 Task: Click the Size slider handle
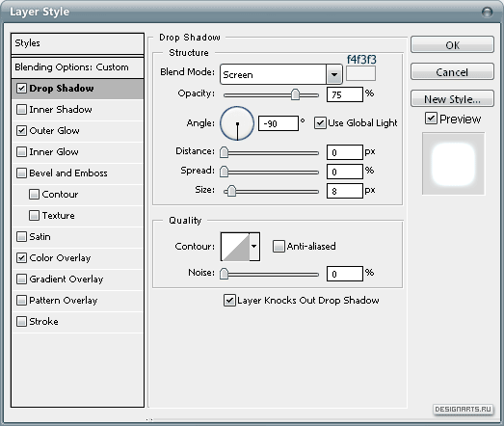231,191
